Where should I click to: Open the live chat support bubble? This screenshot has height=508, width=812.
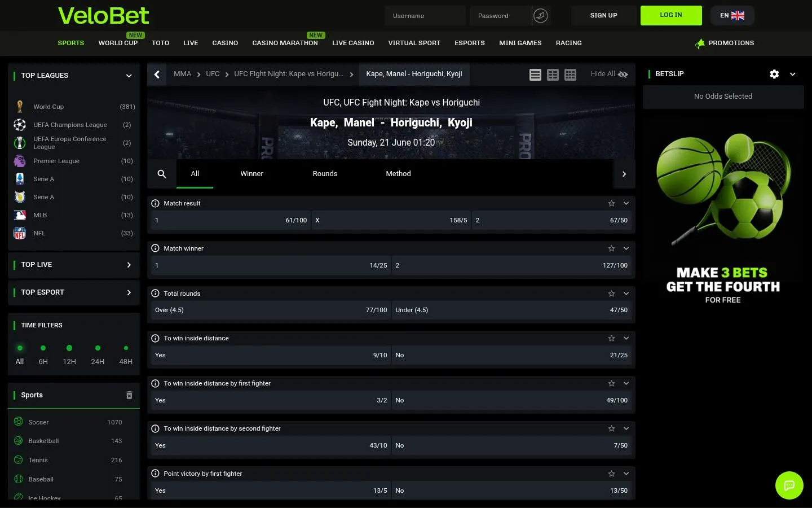789,485
